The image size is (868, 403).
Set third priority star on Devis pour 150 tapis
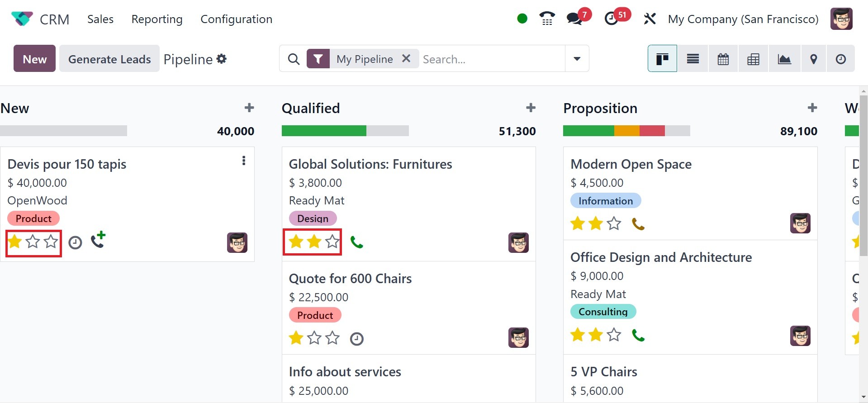51,242
